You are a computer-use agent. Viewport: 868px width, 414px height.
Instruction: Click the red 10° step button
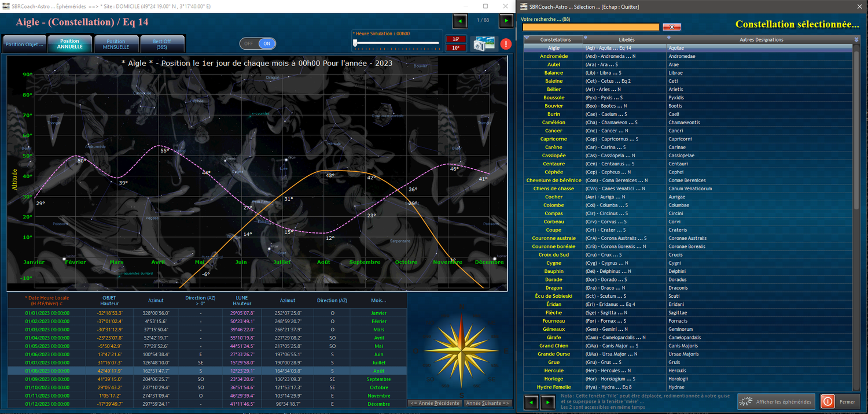pos(455,47)
